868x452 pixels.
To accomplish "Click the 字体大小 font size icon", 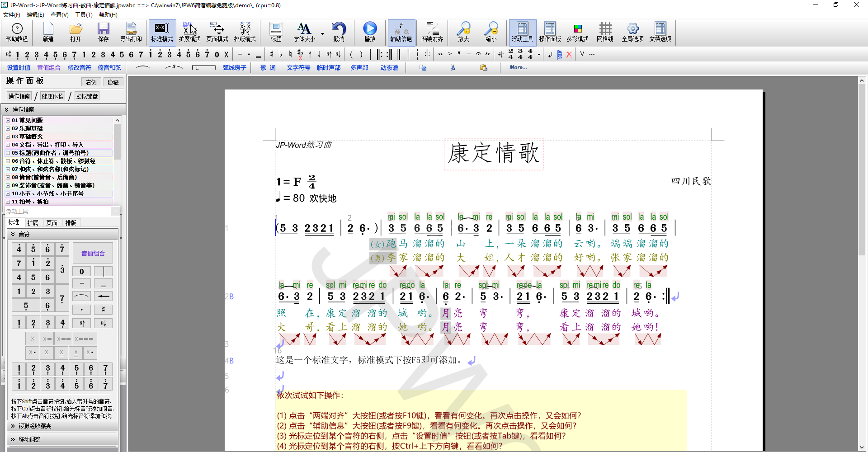I will coord(304,33).
